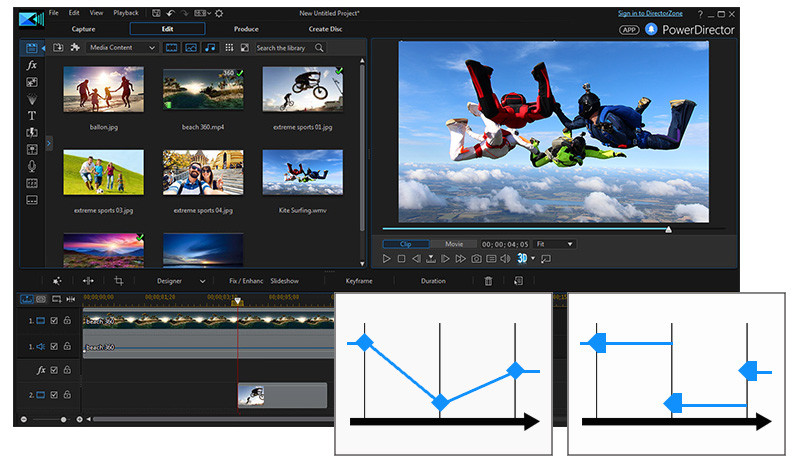
Task: Click the undo arrow in top toolbar
Action: 172,13
